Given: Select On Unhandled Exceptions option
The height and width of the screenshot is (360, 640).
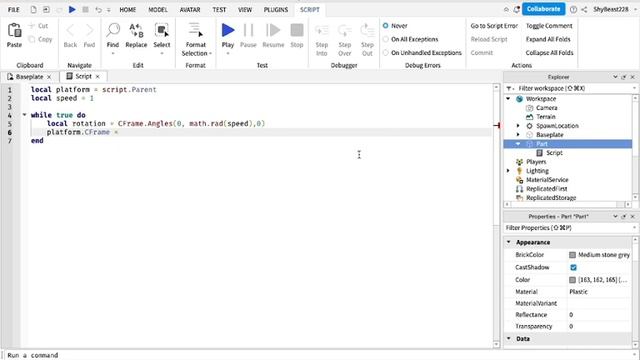Looking at the screenshot, I should [385, 53].
